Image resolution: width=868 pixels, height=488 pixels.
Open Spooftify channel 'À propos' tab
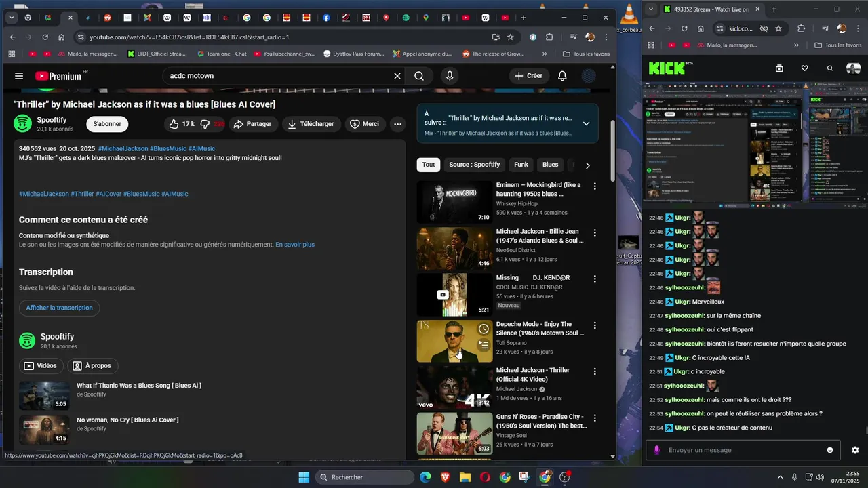(x=92, y=365)
